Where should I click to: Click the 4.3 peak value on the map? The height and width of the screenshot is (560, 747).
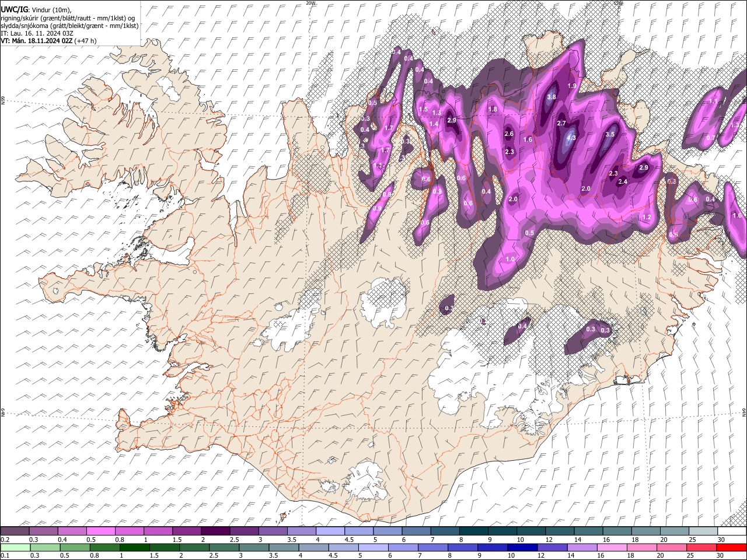tap(571, 138)
